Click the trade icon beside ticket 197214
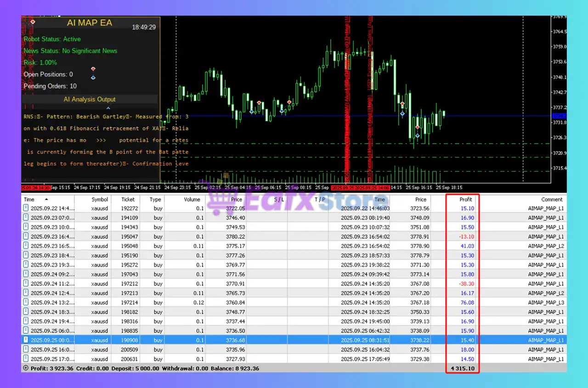The height and width of the screenshot is (388, 588). coord(26,303)
